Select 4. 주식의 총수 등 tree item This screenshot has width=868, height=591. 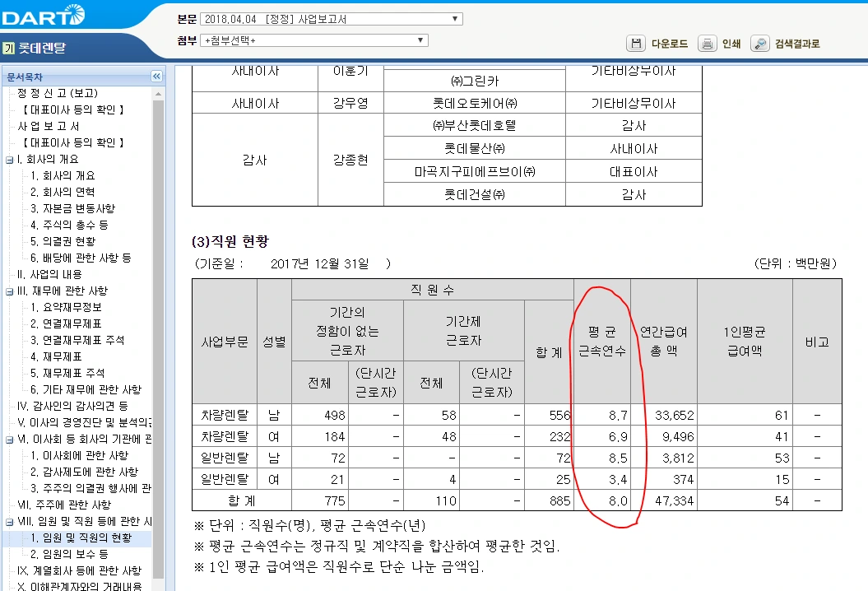[69, 225]
